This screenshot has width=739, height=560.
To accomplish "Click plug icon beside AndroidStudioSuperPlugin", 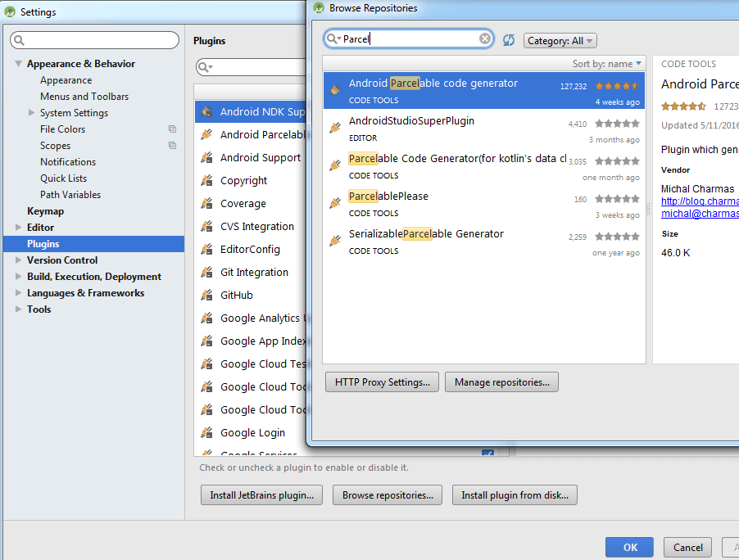I will point(335,128).
